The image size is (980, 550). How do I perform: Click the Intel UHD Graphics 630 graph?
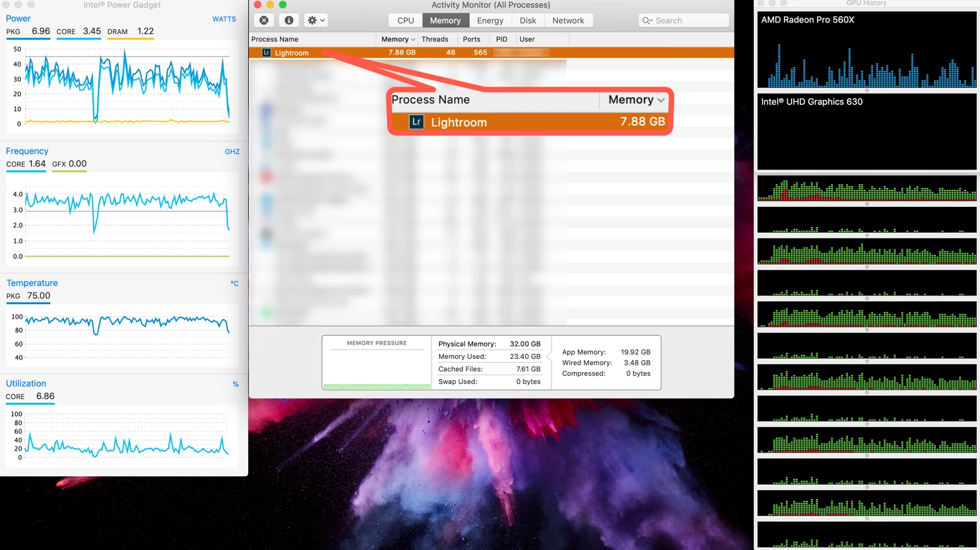(867, 131)
